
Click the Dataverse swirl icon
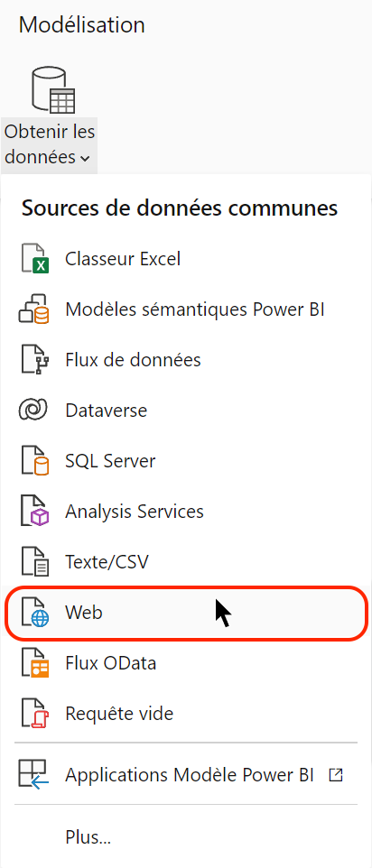pos(35,411)
